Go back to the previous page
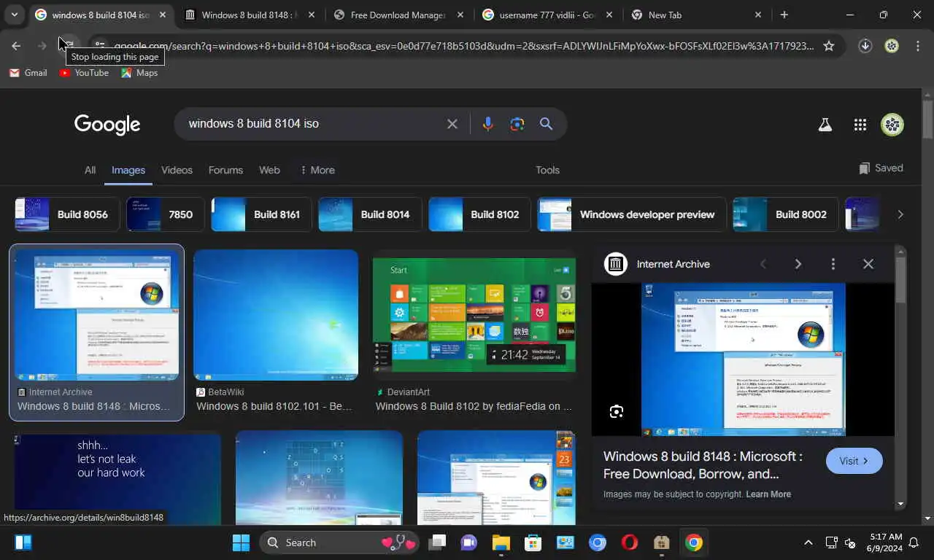The width and height of the screenshot is (934, 560). [16, 46]
